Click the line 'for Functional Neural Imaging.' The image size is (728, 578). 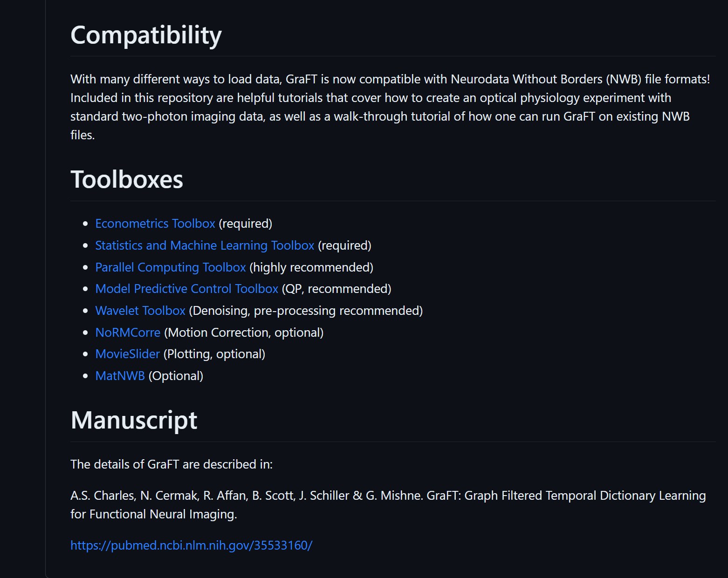tap(154, 514)
